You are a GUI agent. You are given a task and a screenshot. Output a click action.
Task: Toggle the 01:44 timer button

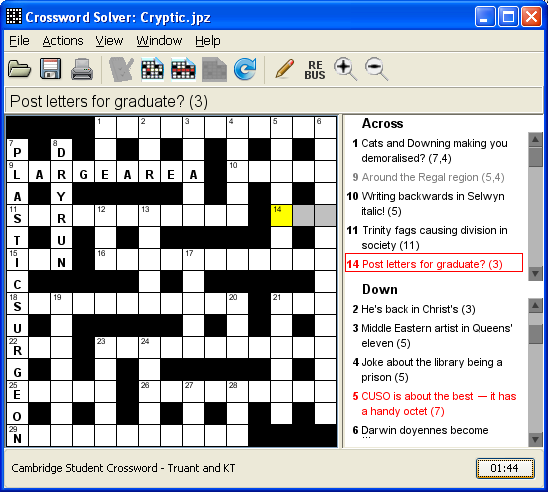coord(505,468)
